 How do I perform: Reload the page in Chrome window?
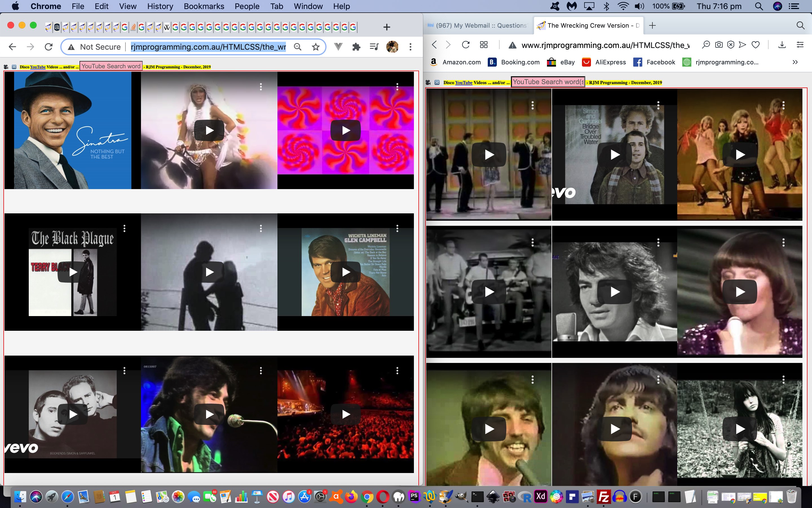point(49,47)
